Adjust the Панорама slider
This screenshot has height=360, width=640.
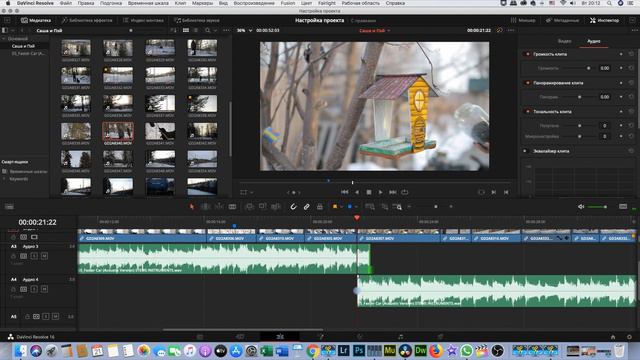(x=579, y=97)
